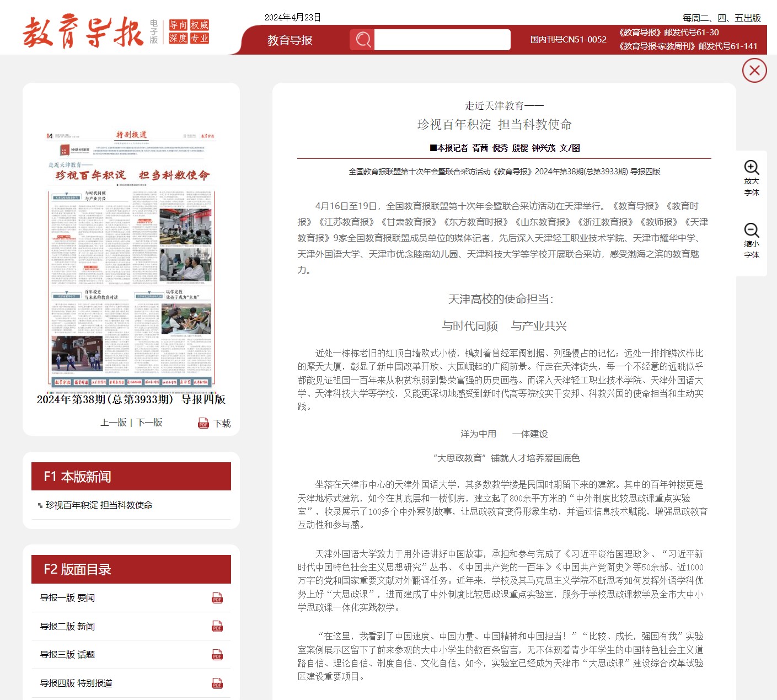The image size is (777, 700).
Task: Open 导报一版 要闻 in page directory
Action: [x=67, y=598]
